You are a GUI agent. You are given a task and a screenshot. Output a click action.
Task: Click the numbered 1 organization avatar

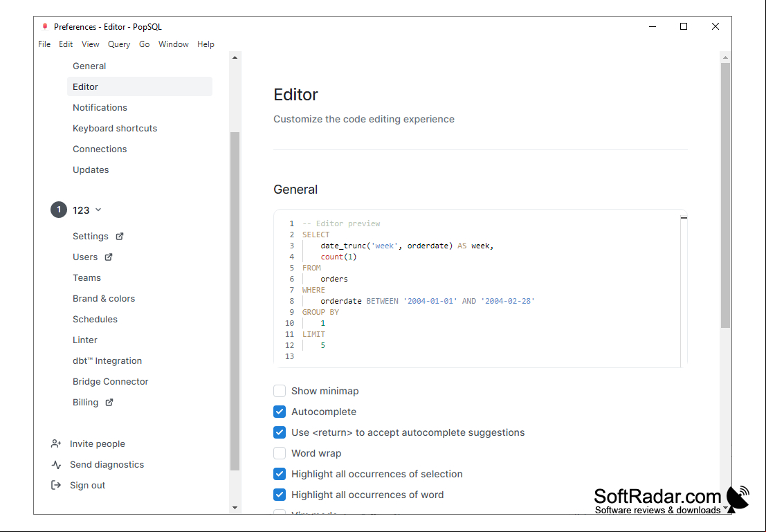tap(59, 210)
